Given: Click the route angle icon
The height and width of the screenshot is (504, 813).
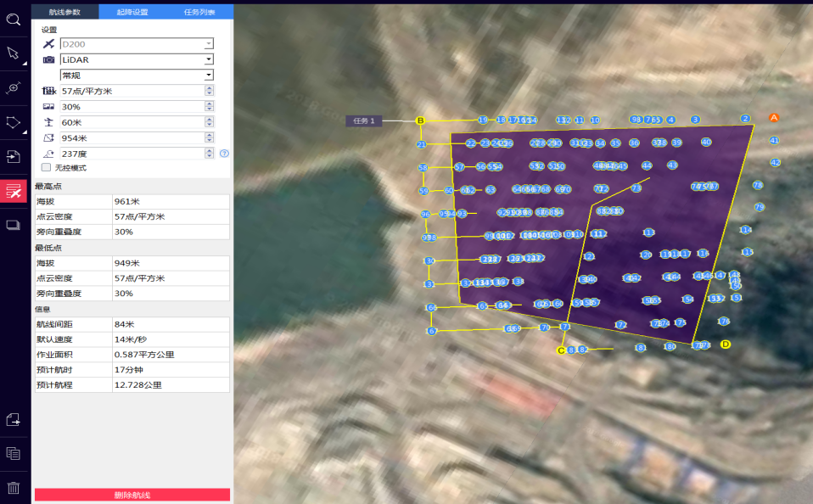Looking at the screenshot, I should pyautogui.click(x=48, y=154).
